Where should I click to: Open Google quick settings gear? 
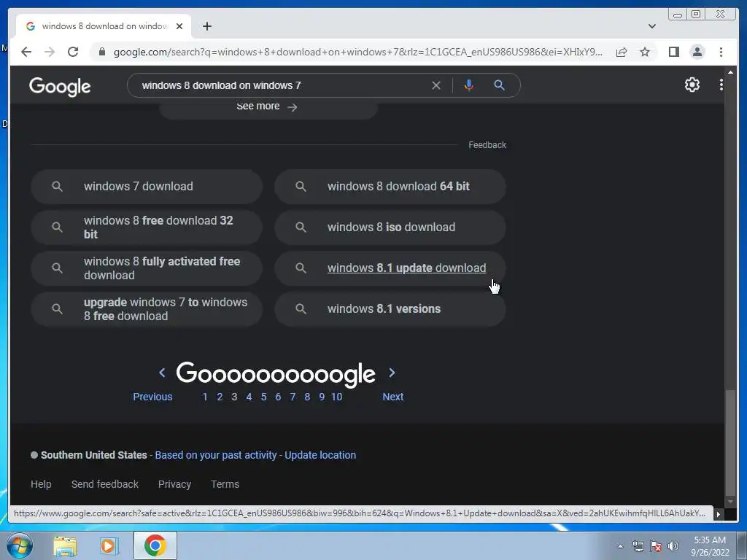[x=692, y=85]
